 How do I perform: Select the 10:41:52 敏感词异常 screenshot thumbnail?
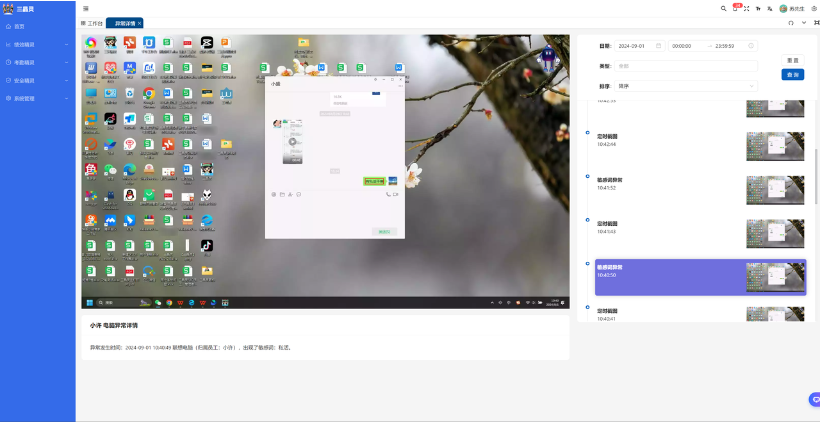775,188
